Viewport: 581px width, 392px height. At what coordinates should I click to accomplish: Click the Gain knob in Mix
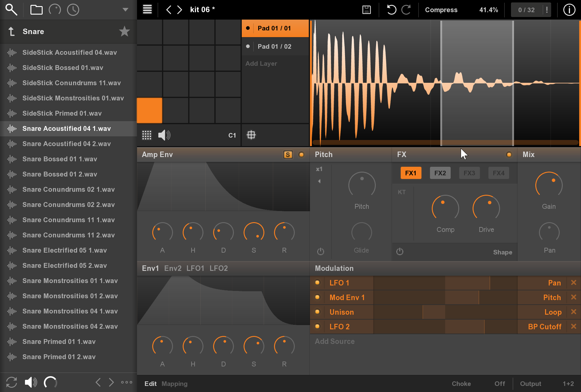tap(549, 185)
